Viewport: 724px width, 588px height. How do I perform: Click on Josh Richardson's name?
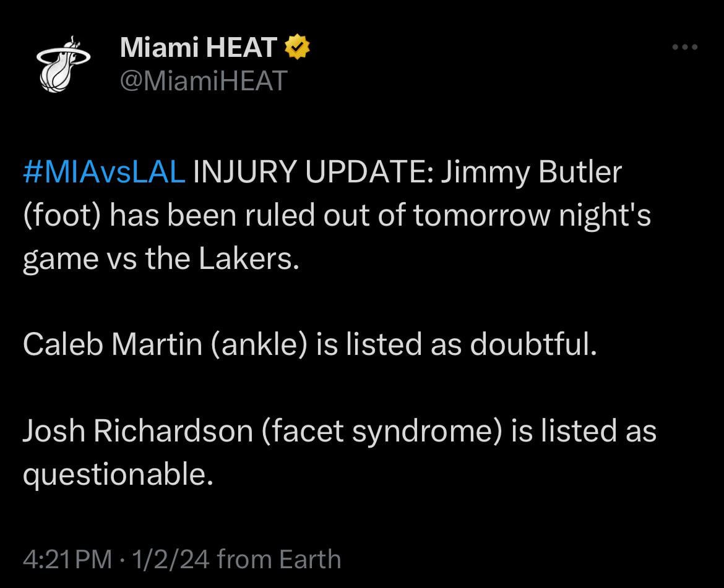pyautogui.click(x=137, y=431)
